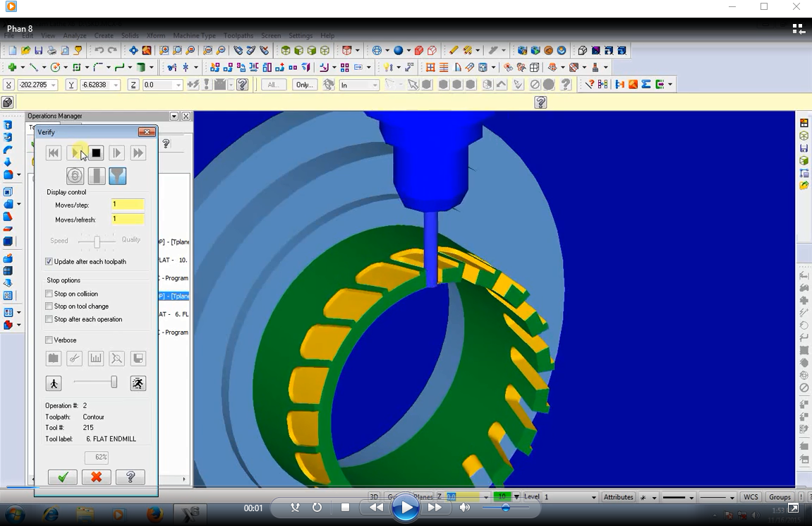Fast forward the Verify simulation
Screen dimensions: 812x526
tap(138, 153)
